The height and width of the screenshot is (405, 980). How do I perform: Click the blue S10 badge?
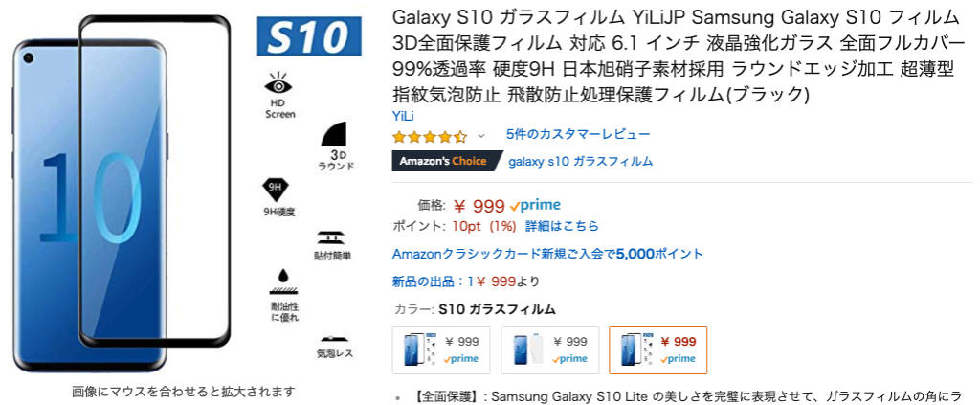pos(308,36)
